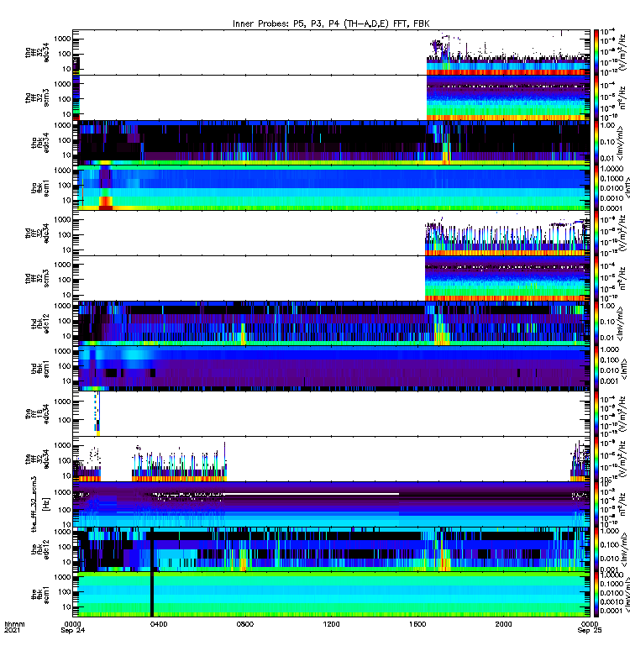Click the "thd fff 32 scm3" panel label
This screenshot has width=630, height=672.
pyautogui.click(x=37, y=279)
